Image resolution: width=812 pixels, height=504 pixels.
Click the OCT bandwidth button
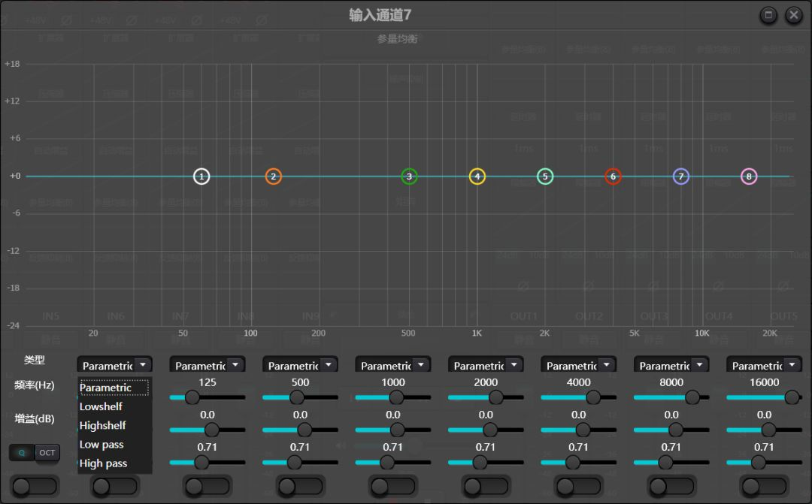click(x=47, y=453)
